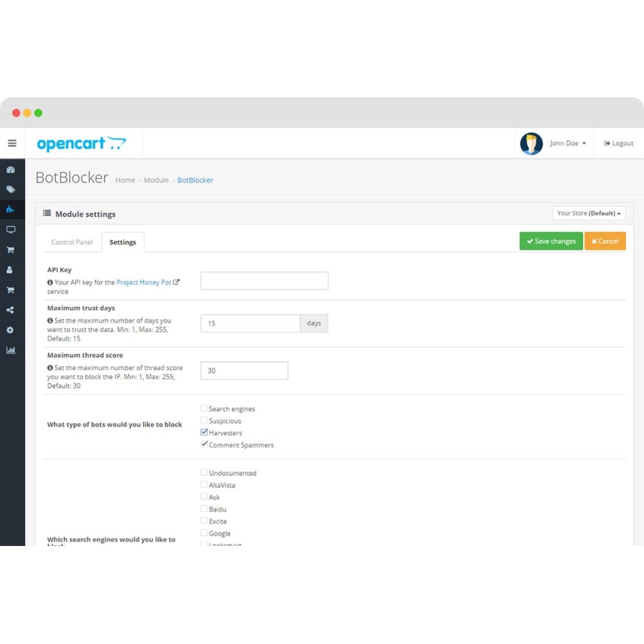
Task: Click John Doe's avatar picture
Action: [531, 143]
